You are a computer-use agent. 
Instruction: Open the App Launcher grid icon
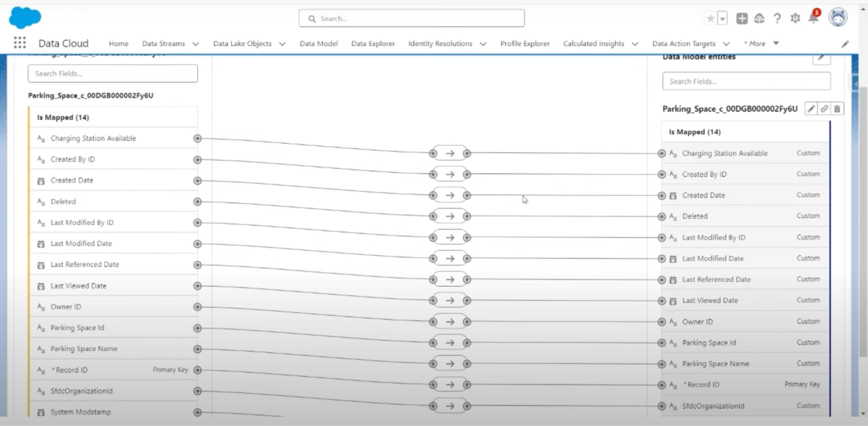(20, 43)
